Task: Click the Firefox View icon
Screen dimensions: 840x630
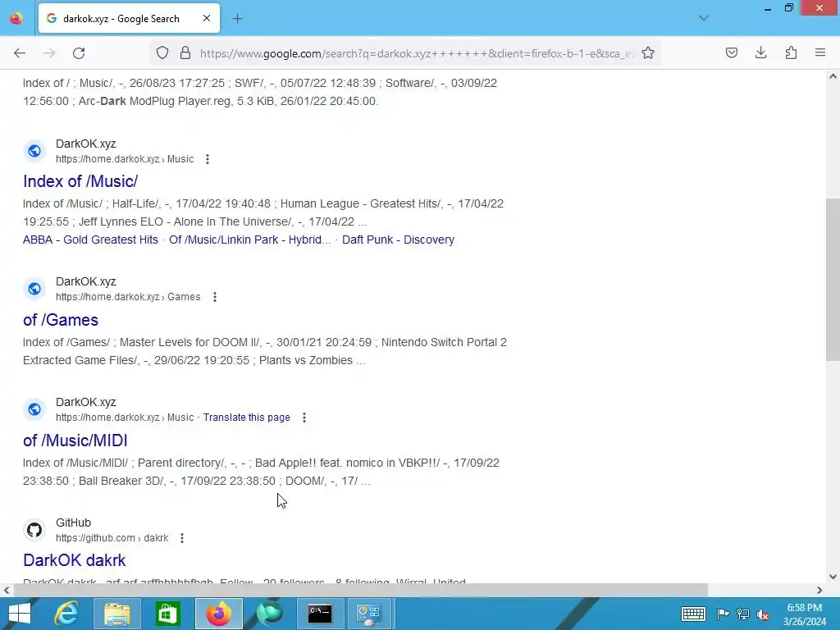Action: tap(16, 18)
